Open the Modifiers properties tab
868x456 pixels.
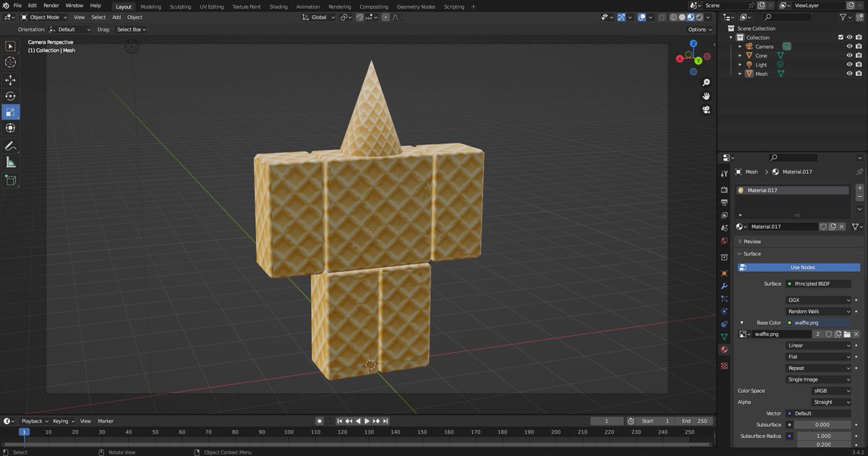click(x=724, y=286)
